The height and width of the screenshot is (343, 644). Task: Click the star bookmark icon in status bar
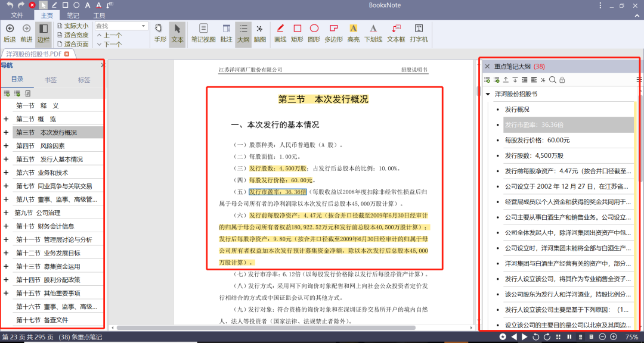pyautogui.click(x=503, y=337)
